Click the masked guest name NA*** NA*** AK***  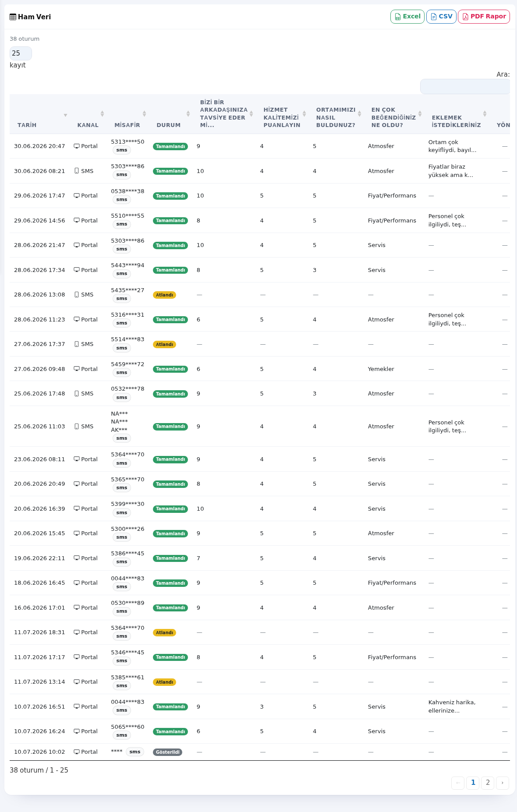pyautogui.click(x=119, y=422)
